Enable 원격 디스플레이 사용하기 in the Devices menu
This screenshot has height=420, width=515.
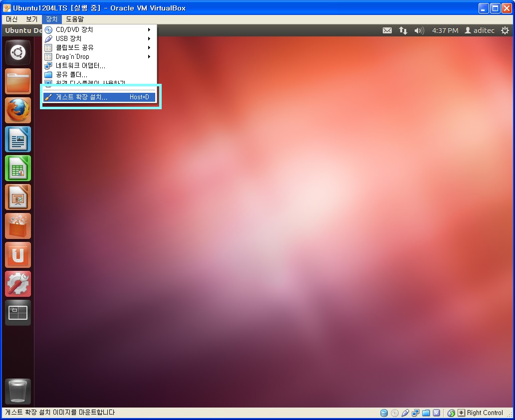(90, 82)
